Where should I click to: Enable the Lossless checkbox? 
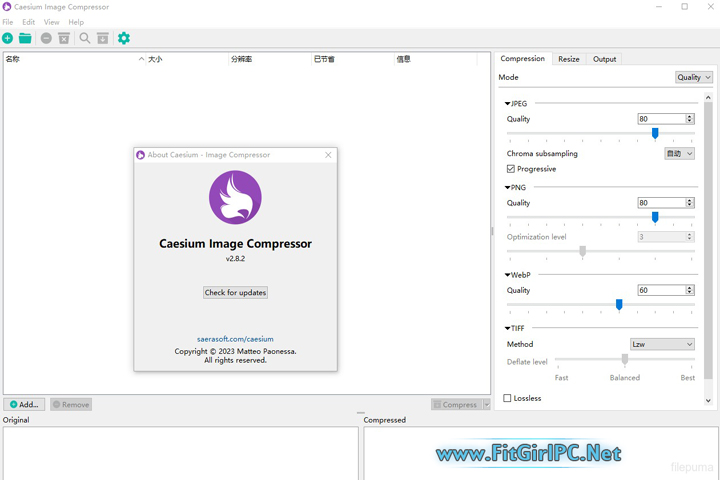click(507, 398)
